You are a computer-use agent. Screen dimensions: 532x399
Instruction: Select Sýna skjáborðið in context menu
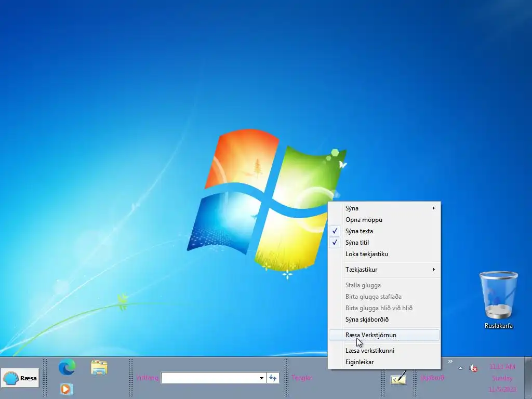click(x=384, y=320)
